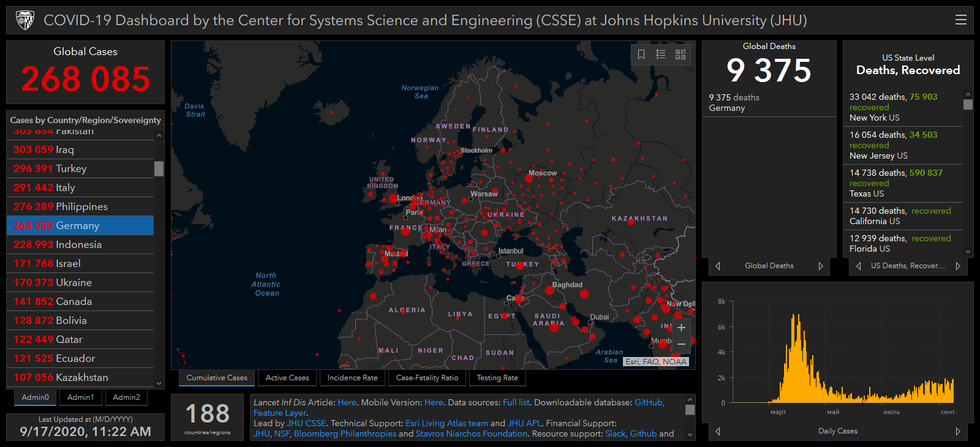Open the Case-Fatality Ratio tab

click(x=427, y=378)
